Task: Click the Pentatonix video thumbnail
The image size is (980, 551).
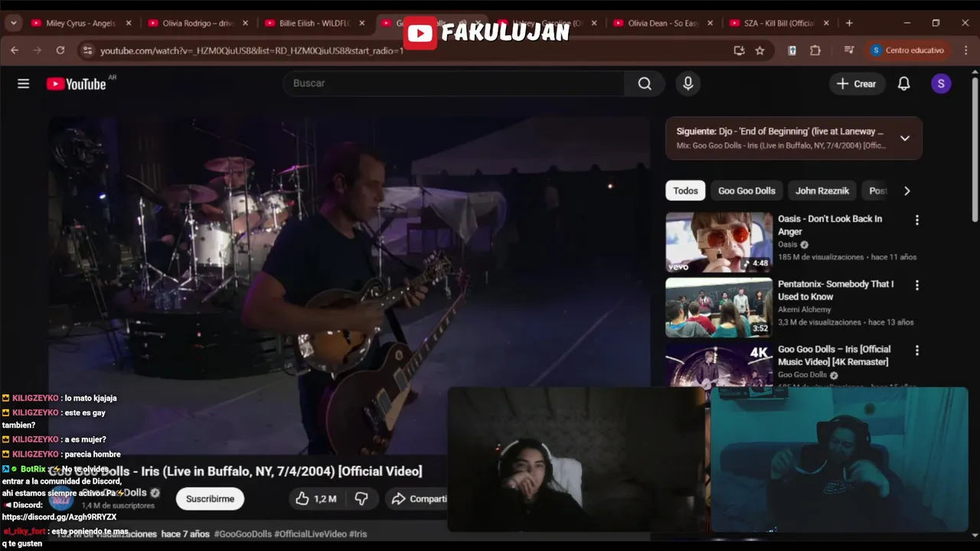Action: [719, 307]
